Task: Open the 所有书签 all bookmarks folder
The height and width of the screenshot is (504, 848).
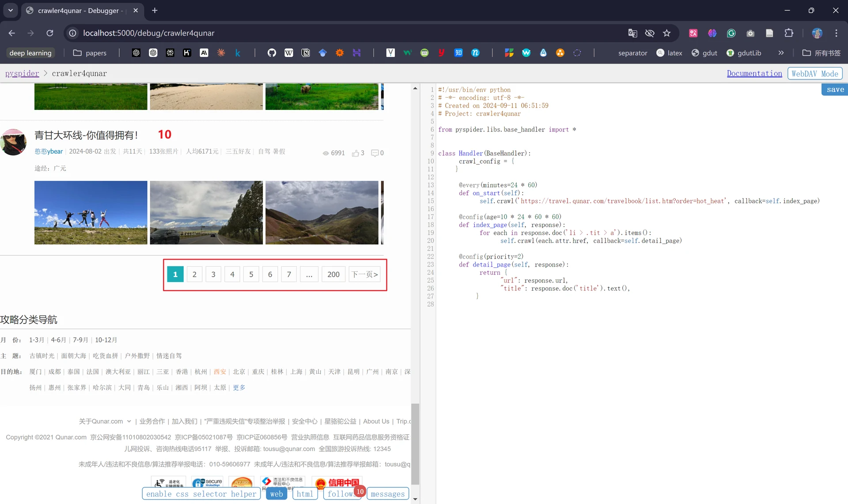Action: pos(821,53)
